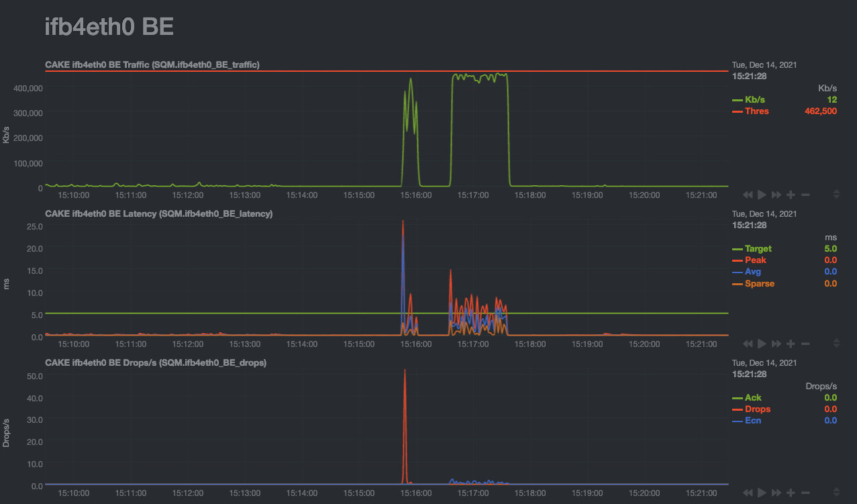Zoom in on the Drops/s chart

coord(791,493)
